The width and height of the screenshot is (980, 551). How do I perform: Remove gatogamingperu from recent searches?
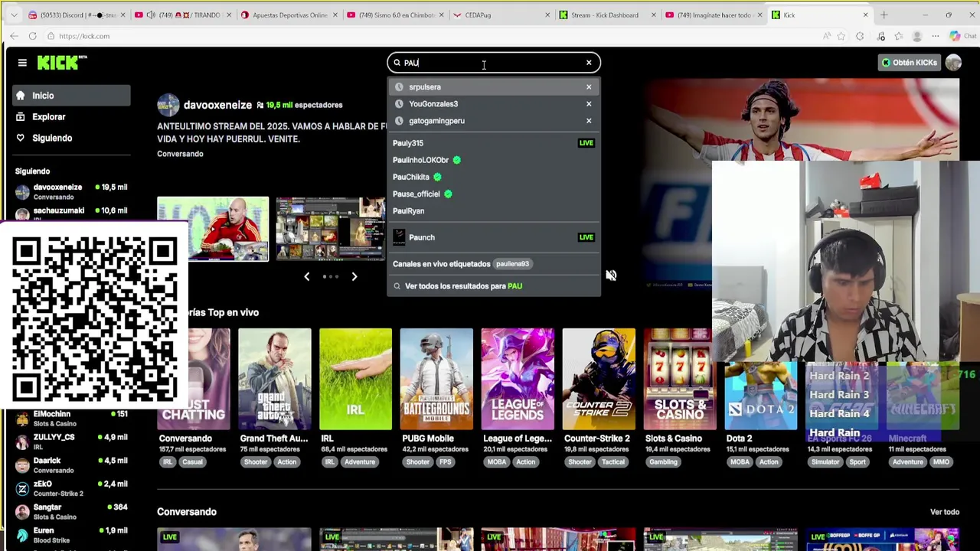coord(589,120)
